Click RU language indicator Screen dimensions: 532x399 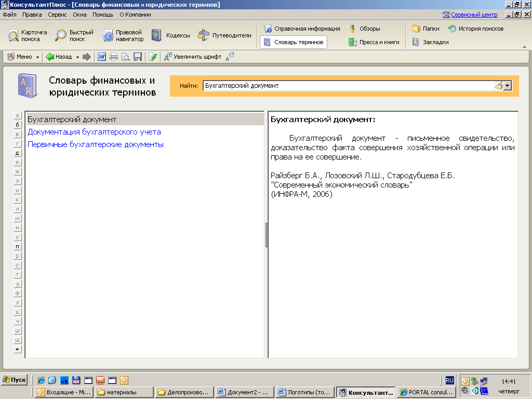449,380
